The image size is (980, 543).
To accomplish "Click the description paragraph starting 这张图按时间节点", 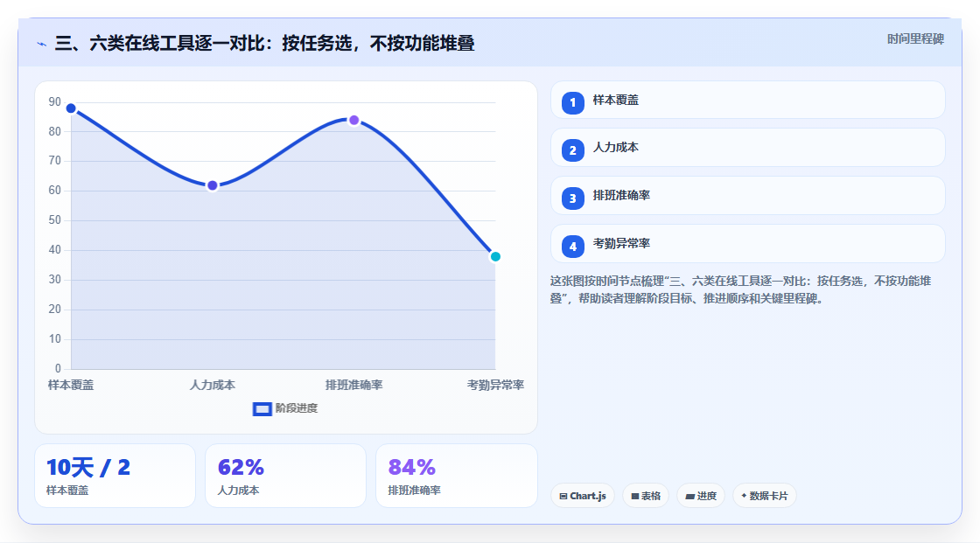I will click(x=740, y=289).
